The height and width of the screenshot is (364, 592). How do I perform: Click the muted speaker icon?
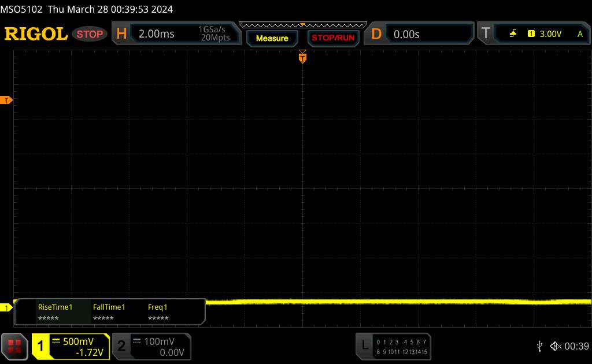tap(556, 346)
